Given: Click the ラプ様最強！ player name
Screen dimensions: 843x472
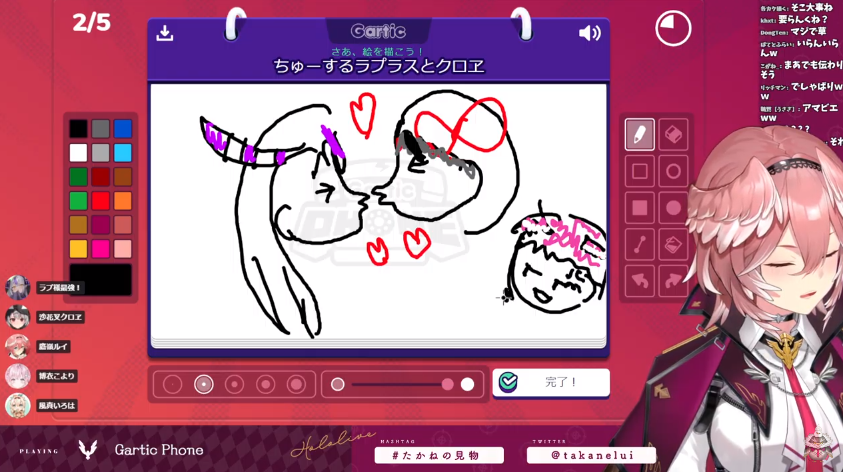Looking at the screenshot, I should pos(60,288).
